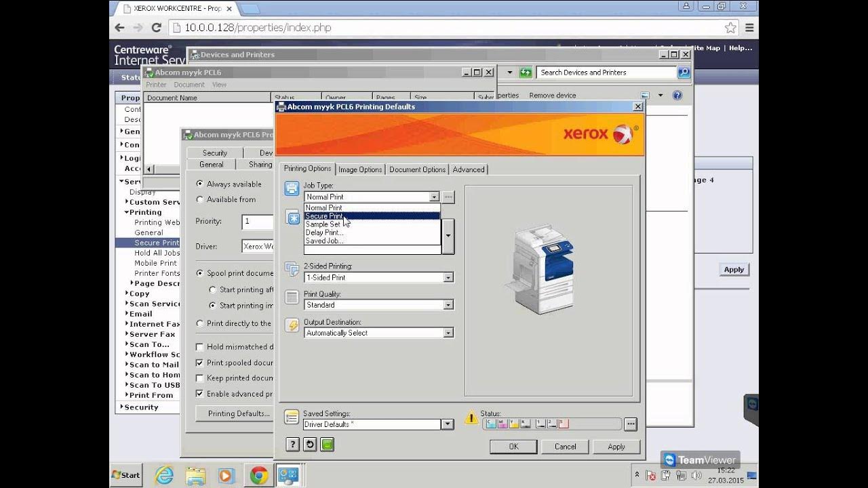Click Printing Defaults button in properties window
Screen dimensions: 868x488
235,413
